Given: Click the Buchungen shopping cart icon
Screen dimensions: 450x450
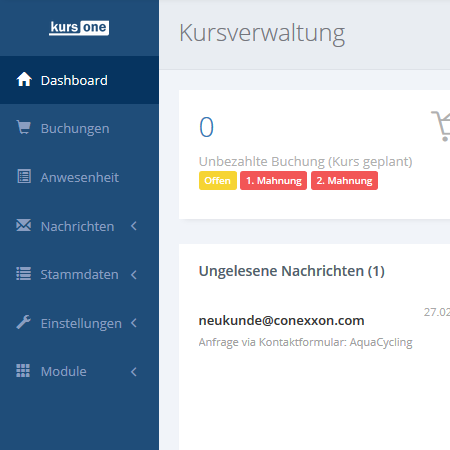Looking at the screenshot, I should [x=24, y=128].
